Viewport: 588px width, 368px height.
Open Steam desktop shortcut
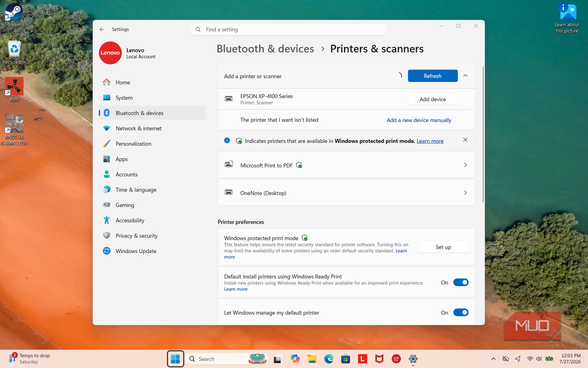(x=14, y=14)
